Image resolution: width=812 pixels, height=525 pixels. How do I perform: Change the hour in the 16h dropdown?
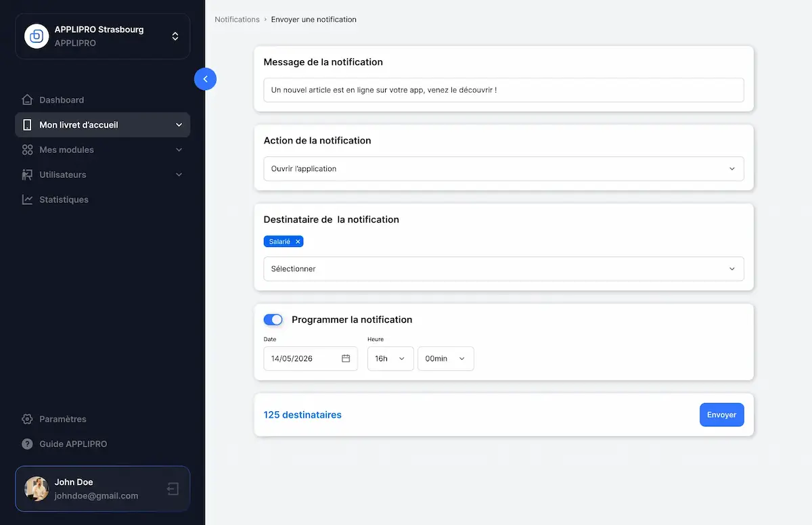click(x=390, y=359)
